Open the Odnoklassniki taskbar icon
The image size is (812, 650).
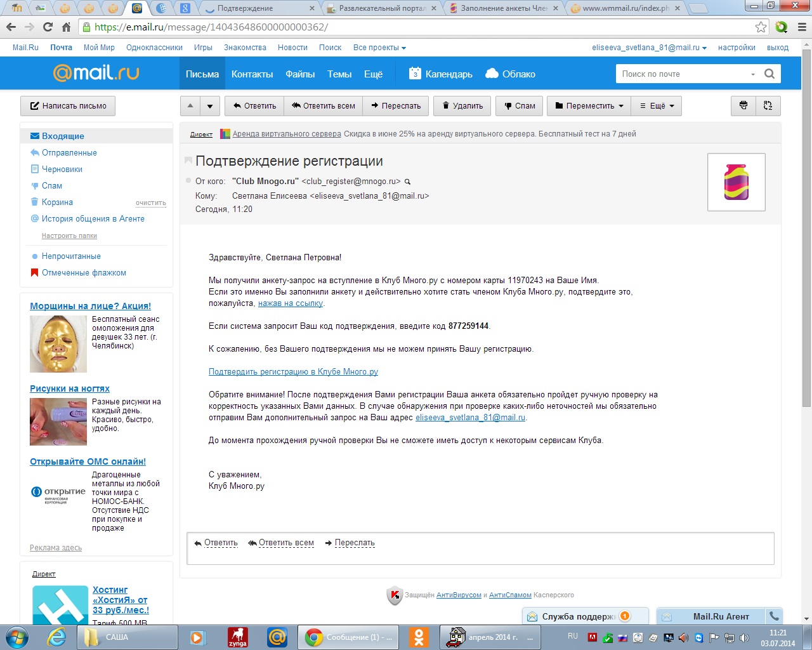(419, 637)
